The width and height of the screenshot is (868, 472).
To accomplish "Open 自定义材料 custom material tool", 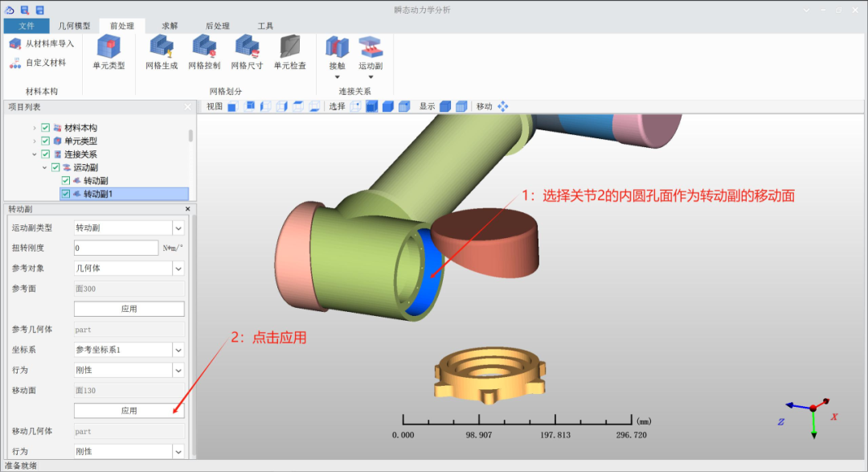I will click(x=38, y=63).
